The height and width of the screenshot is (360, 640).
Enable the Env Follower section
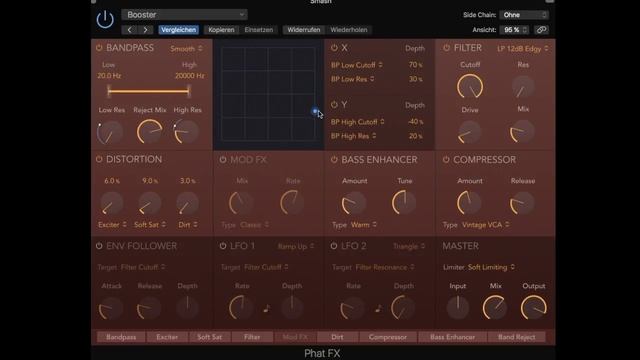[x=99, y=246]
